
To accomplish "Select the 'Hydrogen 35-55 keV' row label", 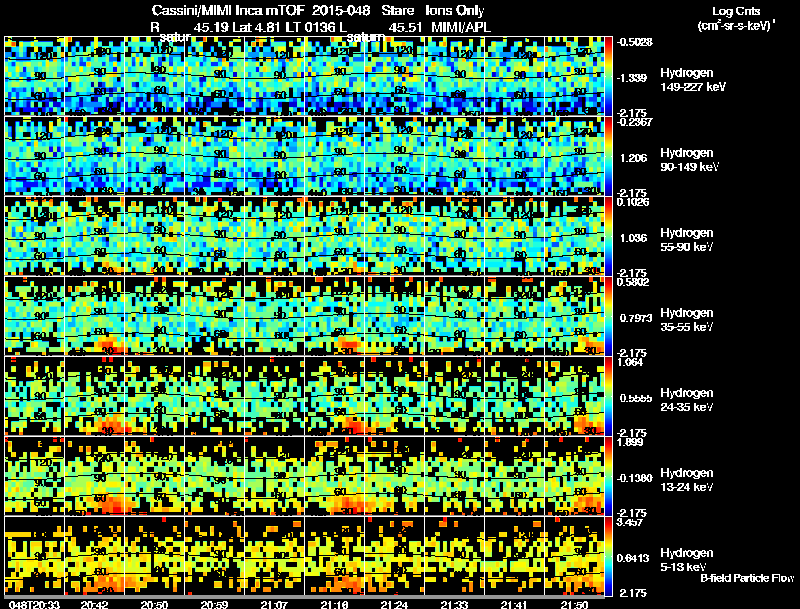I will point(687,320).
